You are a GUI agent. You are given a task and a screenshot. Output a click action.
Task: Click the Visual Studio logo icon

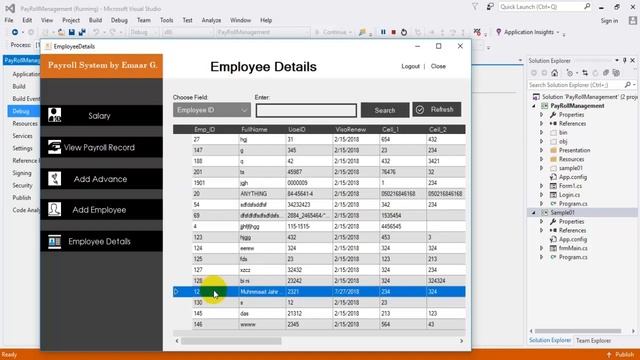pos(10,8)
